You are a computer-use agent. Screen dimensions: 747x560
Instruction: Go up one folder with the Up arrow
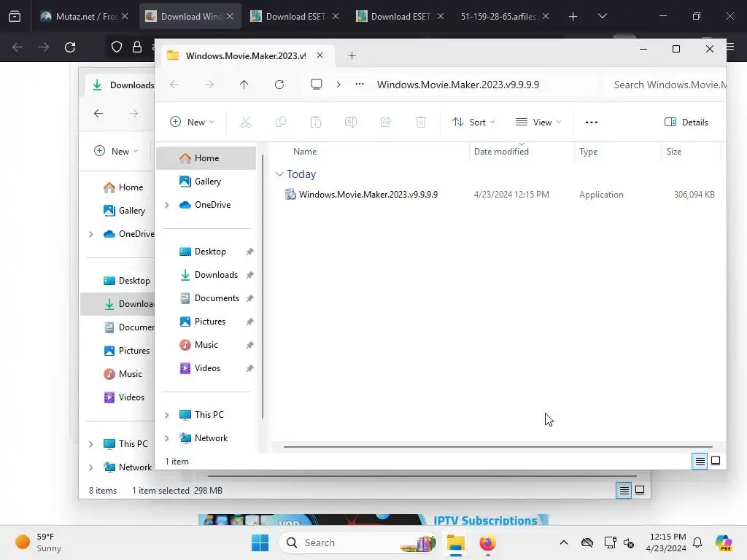244,85
